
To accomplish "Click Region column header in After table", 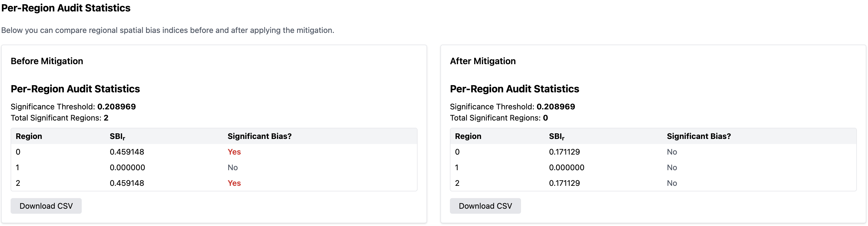I will (x=468, y=136).
